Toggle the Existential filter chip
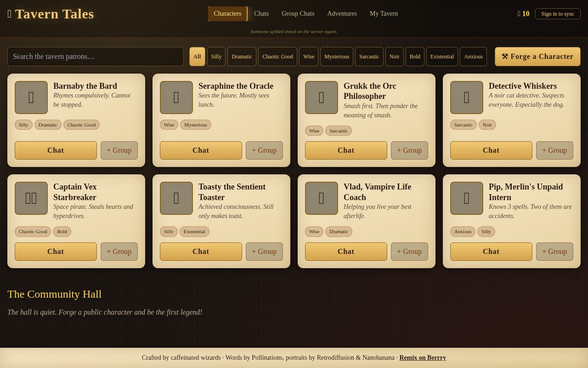 tap(442, 57)
